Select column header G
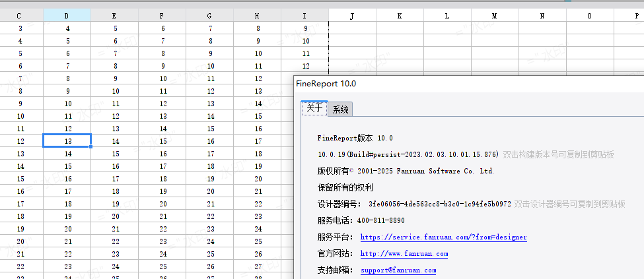 [x=210, y=16]
